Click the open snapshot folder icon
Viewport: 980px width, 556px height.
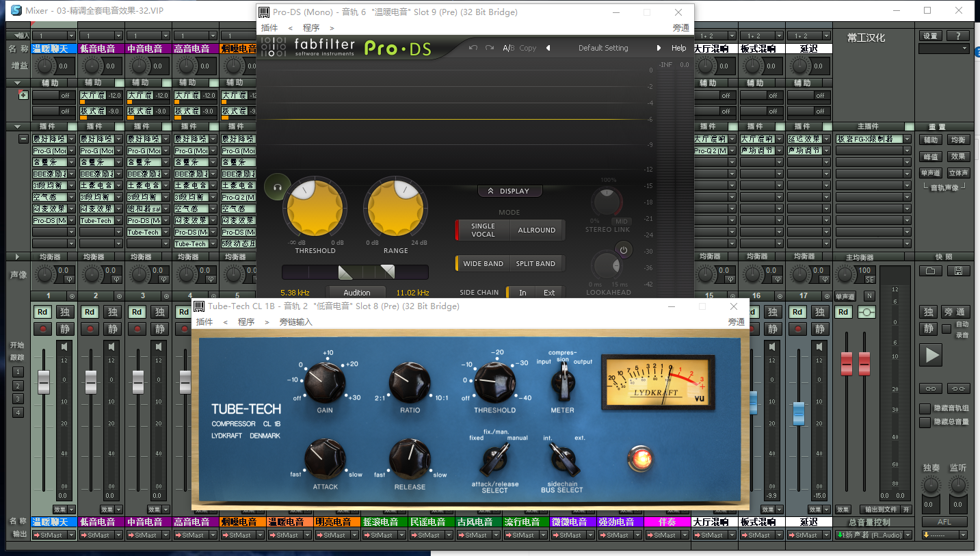pos(930,271)
